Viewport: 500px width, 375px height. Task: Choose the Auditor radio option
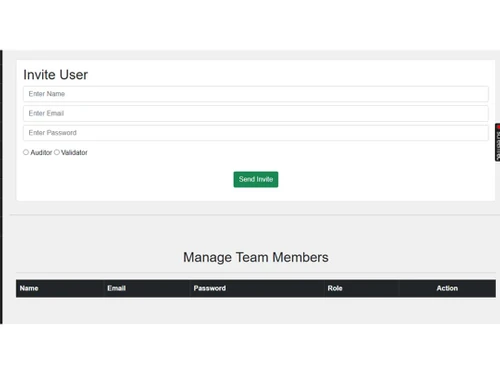click(26, 152)
